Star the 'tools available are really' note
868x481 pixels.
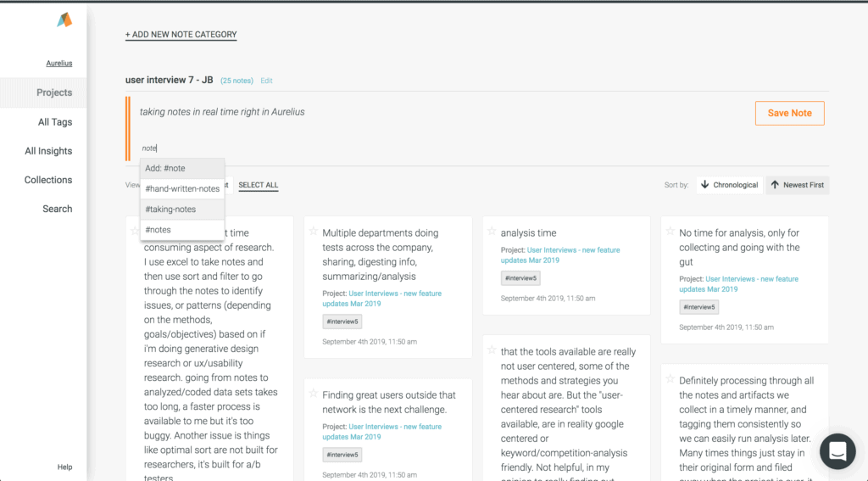point(492,350)
